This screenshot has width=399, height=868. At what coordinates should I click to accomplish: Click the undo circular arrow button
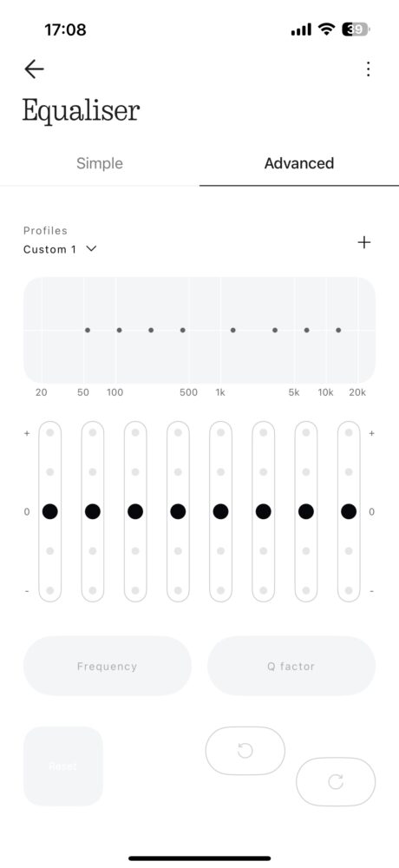pos(245,751)
